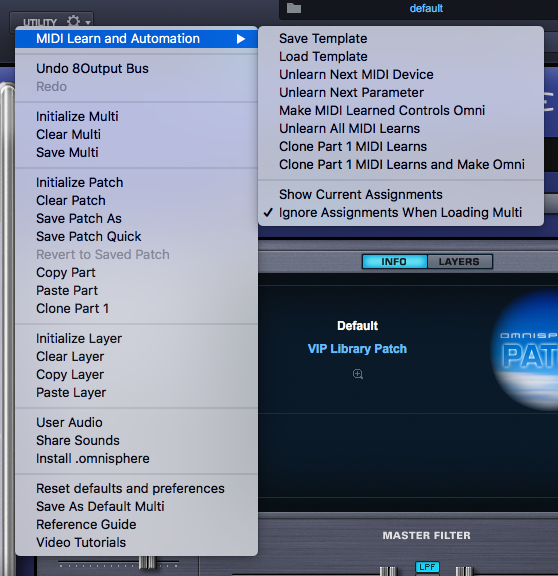
Task: Toggle Ignore Assignments When Loading Multi
Action: [x=401, y=212]
